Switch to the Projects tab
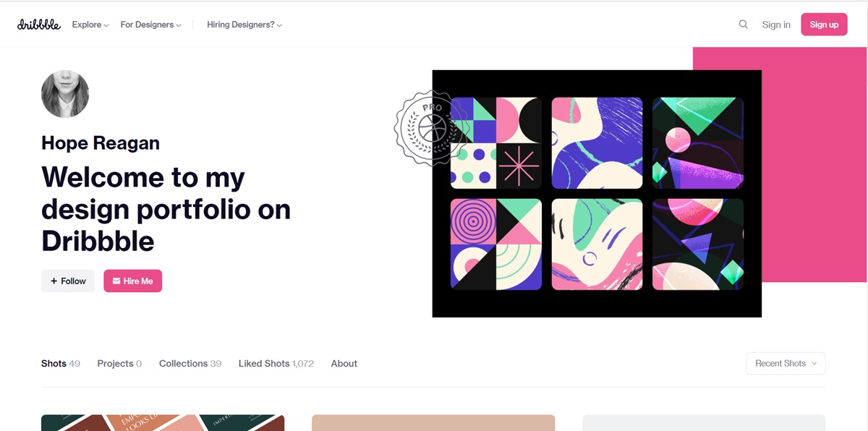Screen dimensions: 868x431 pyautogui.click(x=119, y=364)
